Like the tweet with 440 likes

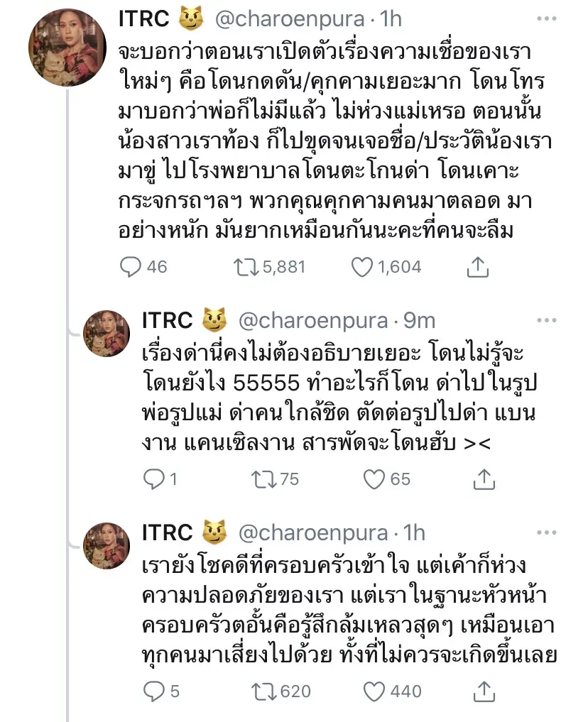pos(374,691)
